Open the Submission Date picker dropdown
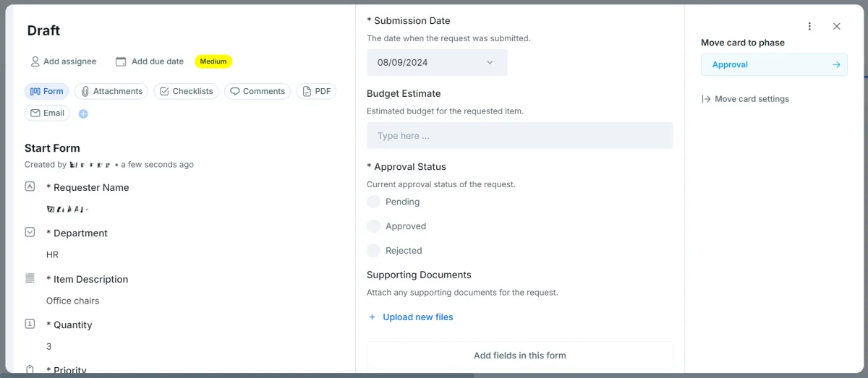868x378 pixels. pos(437,62)
